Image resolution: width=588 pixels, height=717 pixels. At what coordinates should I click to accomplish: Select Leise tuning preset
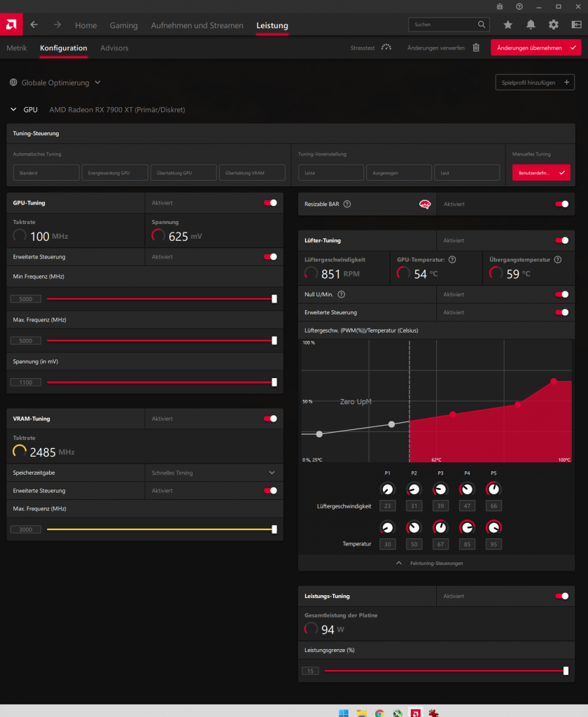pos(331,173)
